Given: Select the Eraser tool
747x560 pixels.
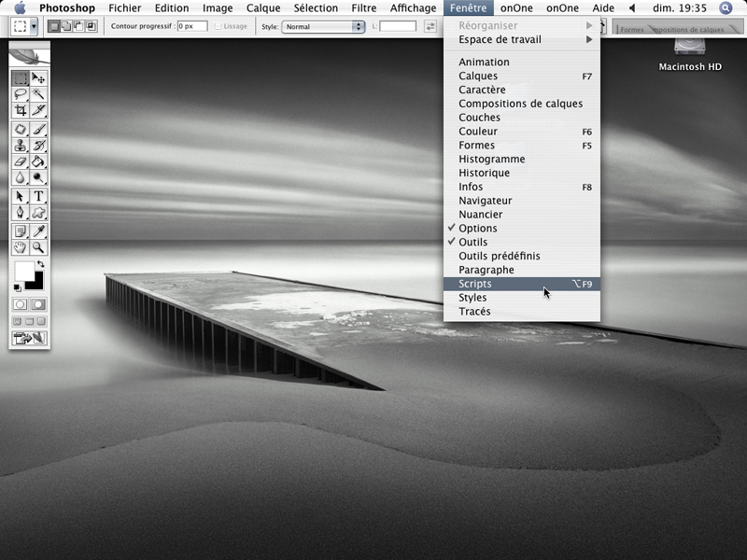Looking at the screenshot, I should pyautogui.click(x=20, y=161).
